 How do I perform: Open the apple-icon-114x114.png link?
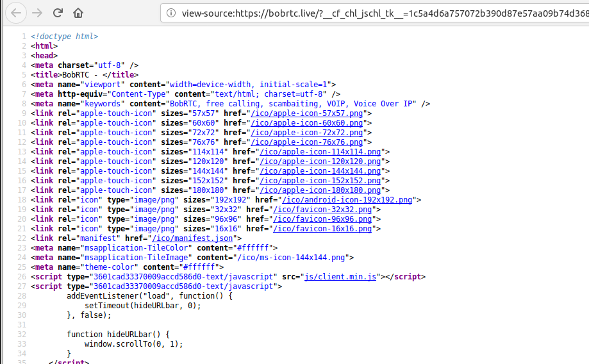coord(320,152)
